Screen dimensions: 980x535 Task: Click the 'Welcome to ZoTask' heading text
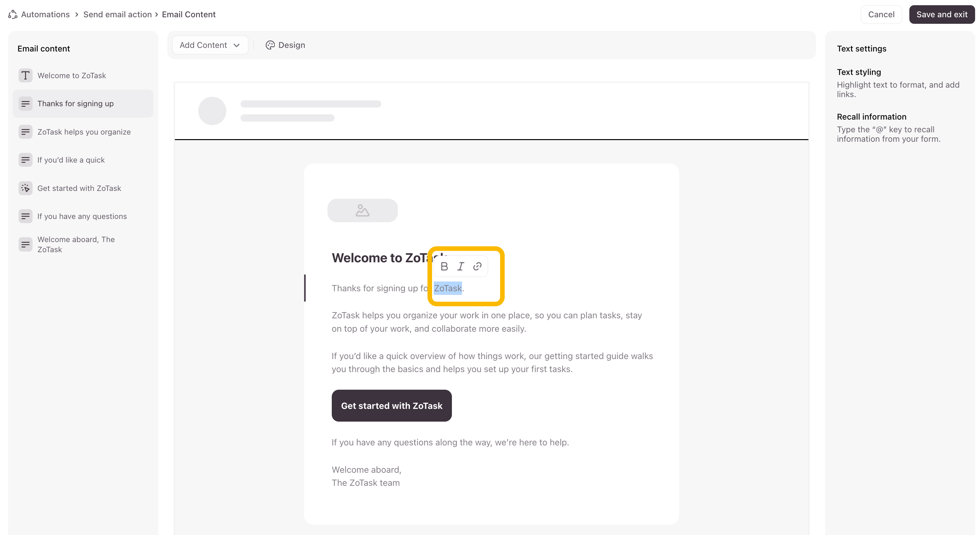pyautogui.click(x=380, y=258)
